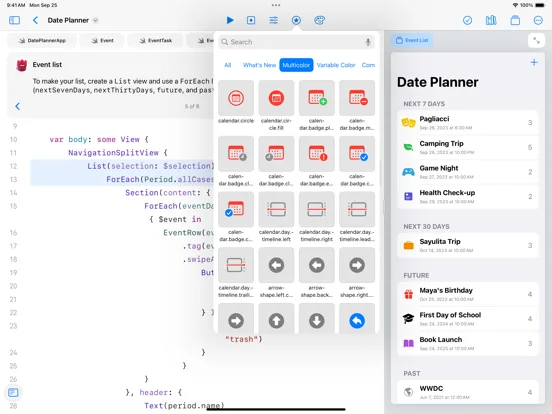Viewport: 552px width, 414px height.
Task: Expand the preview with the arrows button
Action: coord(536,41)
